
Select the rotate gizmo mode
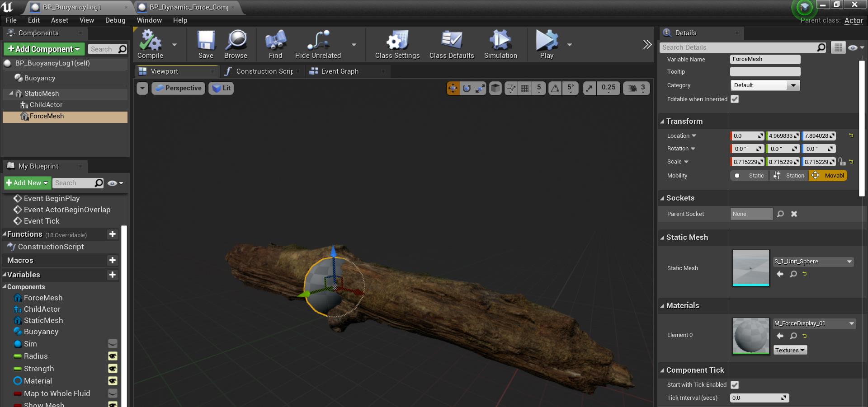click(467, 88)
